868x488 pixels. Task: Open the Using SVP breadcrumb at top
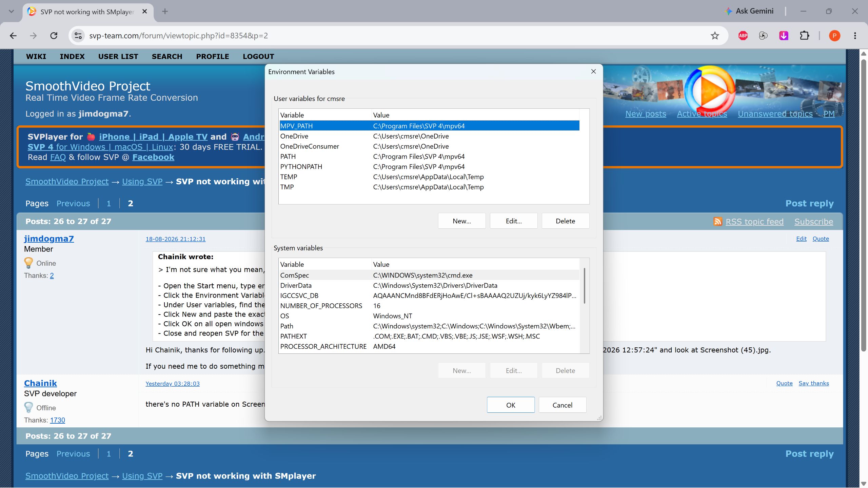pyautogui.click(x=142, y=182)
